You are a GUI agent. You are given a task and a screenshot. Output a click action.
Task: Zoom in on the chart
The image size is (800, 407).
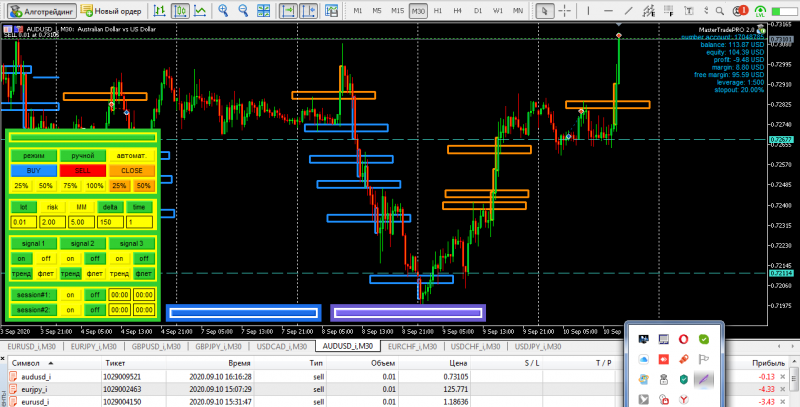(x=223, y=10)
